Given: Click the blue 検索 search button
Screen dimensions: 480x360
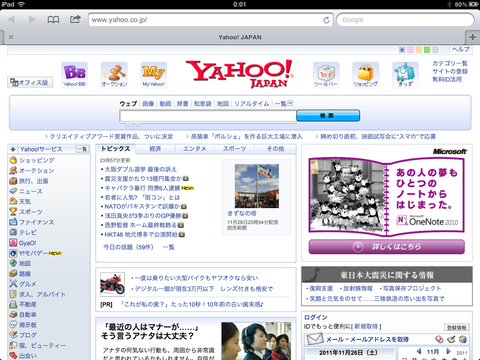Looking at the screenshot, I should point(328,116).
